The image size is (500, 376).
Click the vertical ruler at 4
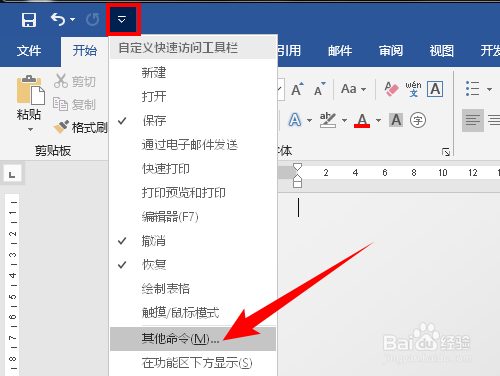[x=12, y=275]
